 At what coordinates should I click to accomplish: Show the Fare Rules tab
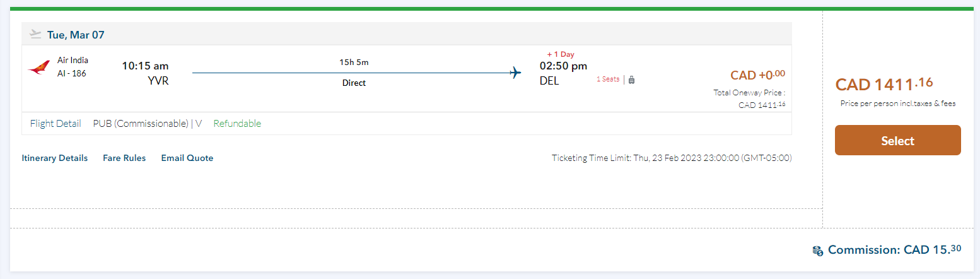124,158
